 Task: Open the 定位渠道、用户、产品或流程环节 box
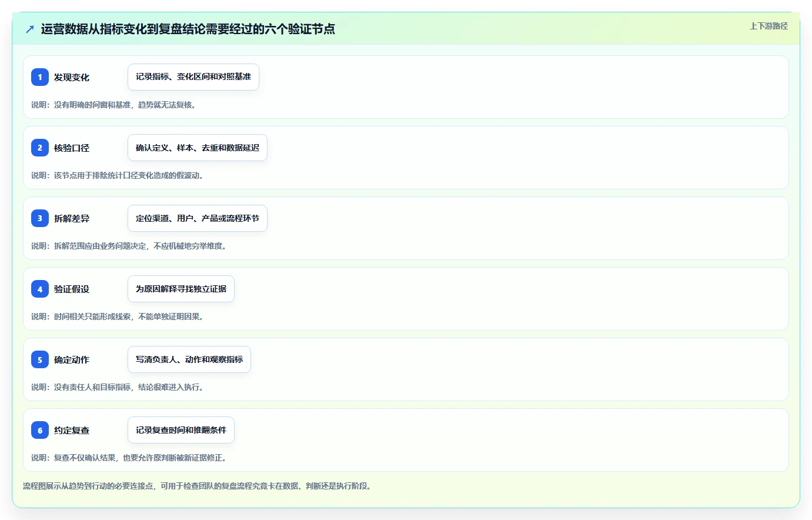point(198,218)
